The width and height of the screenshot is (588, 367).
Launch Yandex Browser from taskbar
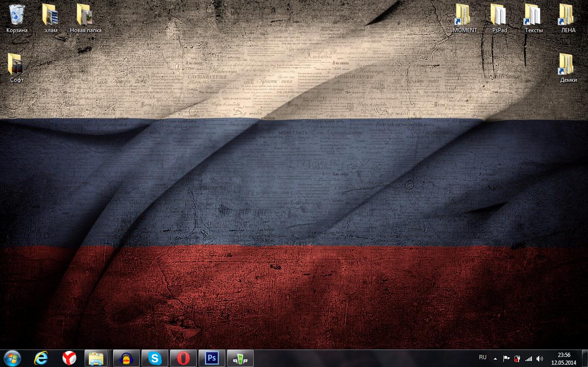pos(69,358)
